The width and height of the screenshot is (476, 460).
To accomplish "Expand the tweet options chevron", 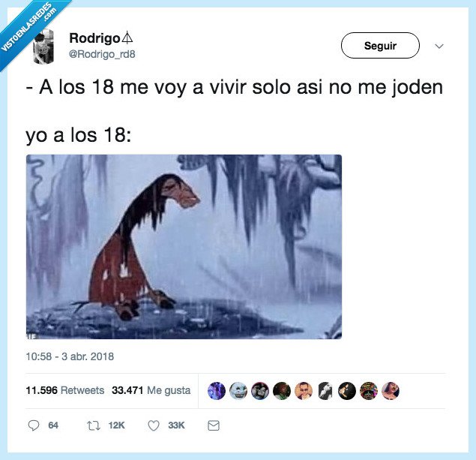I will [x=439, y=47].
